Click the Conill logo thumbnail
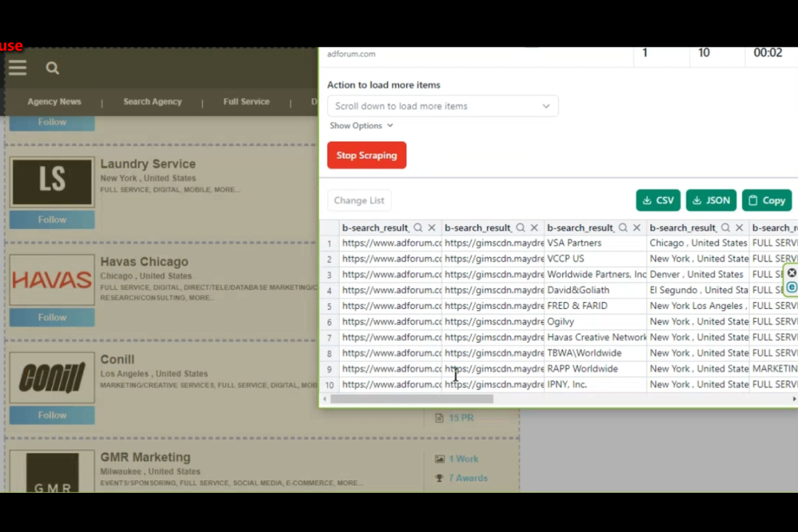 click(x=52, y=378)
